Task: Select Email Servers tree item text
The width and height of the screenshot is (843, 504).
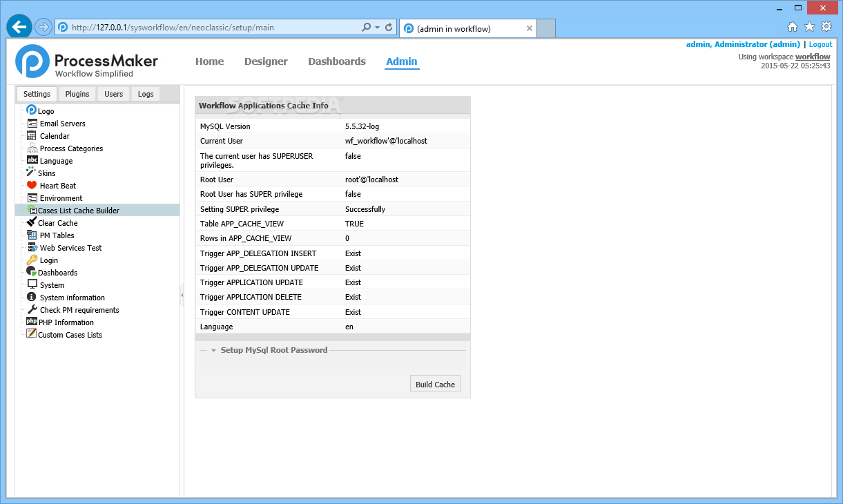Action: tap(63, 124)
